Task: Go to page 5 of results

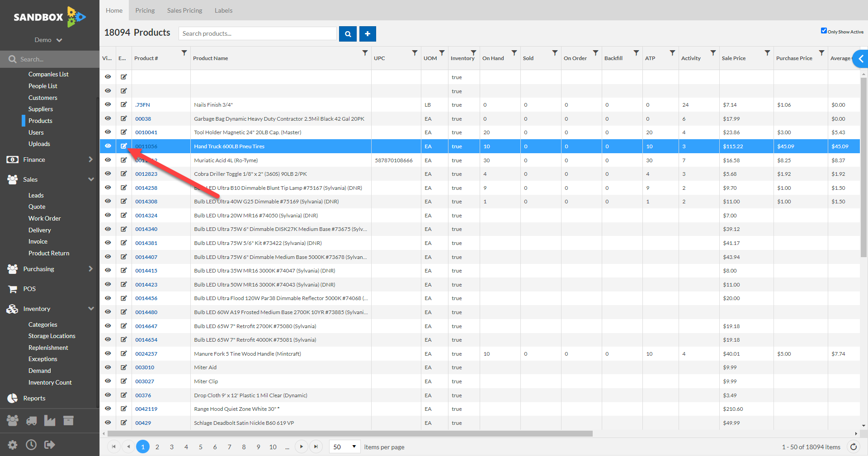Action: [x=200, y=447]
